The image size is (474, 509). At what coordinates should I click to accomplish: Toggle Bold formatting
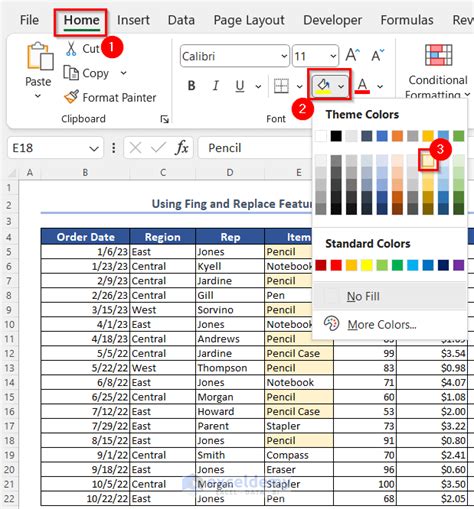tap(191, 86)
